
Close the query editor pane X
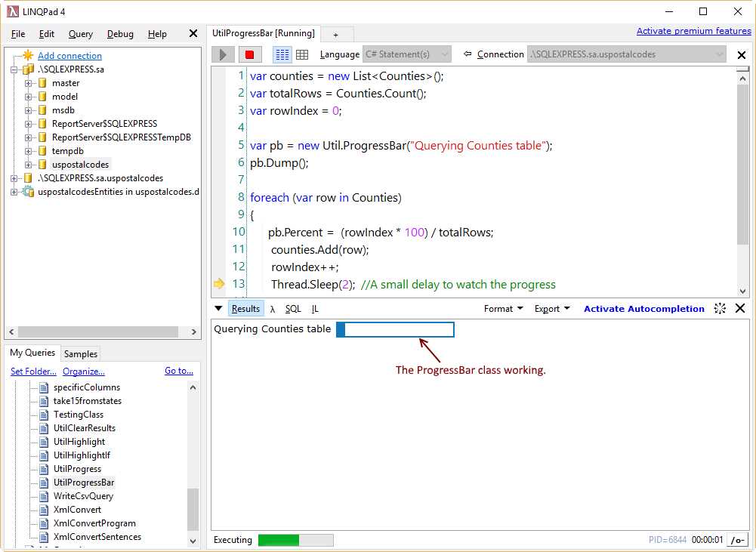(x=742, y=55)
